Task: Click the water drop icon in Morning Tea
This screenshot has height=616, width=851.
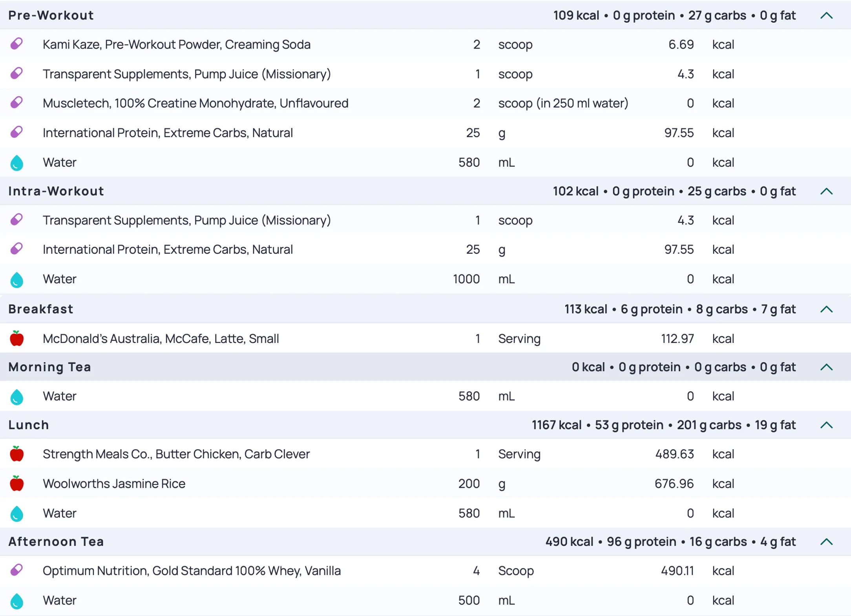Action: (16, 396)
